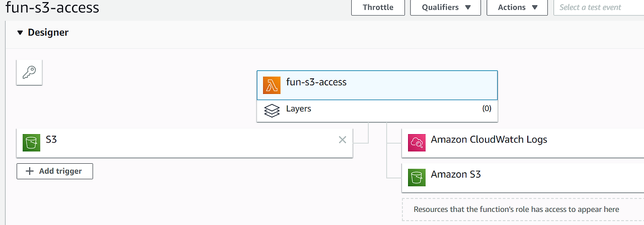This screenshot has width=644, height=225.
Task: Remove the S3 trigger with X
Action: [x=343, y=140]
